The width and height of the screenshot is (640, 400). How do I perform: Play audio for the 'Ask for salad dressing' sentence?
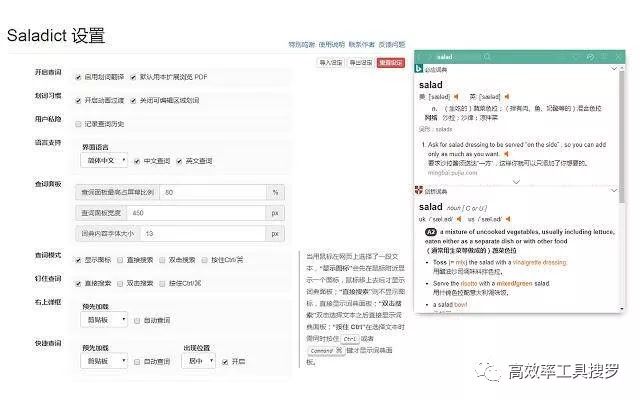506,154
